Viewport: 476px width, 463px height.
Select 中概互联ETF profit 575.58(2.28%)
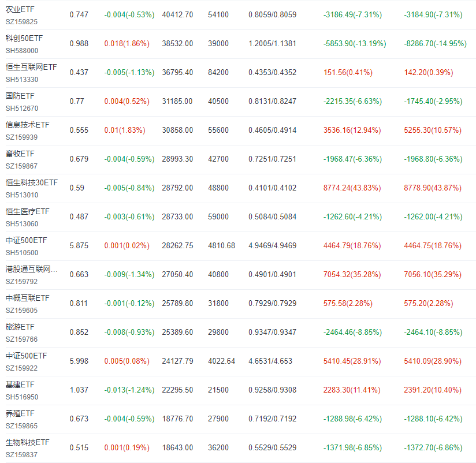pyautogui.click(x=348, y=303)
